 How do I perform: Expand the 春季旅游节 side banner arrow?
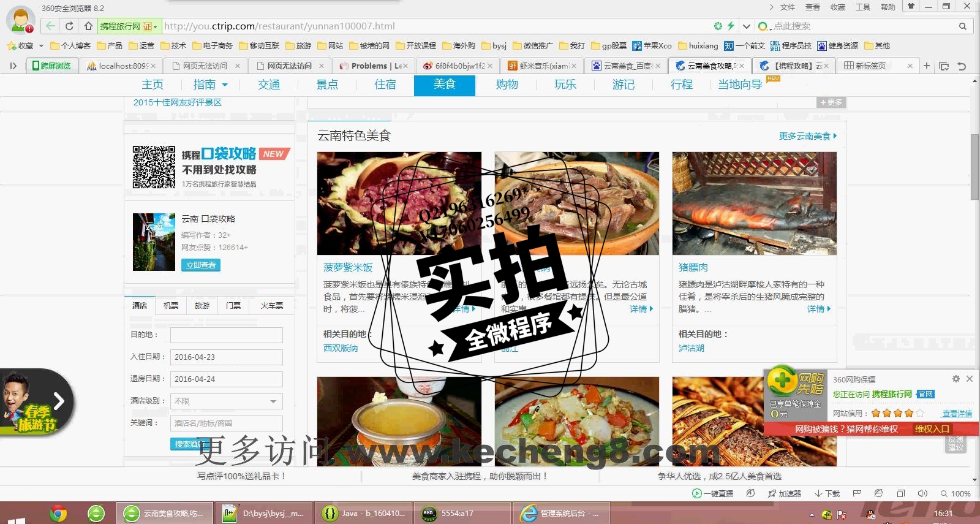59,401
